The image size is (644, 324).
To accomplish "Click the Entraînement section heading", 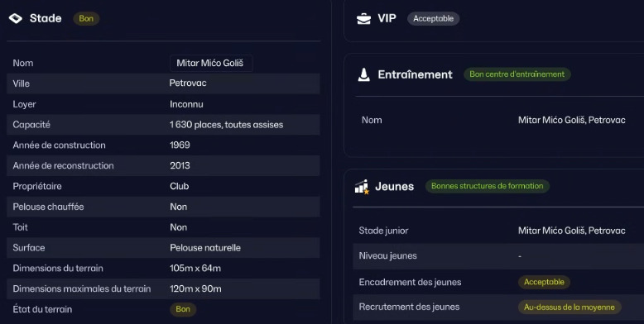I will coord(416,74).
